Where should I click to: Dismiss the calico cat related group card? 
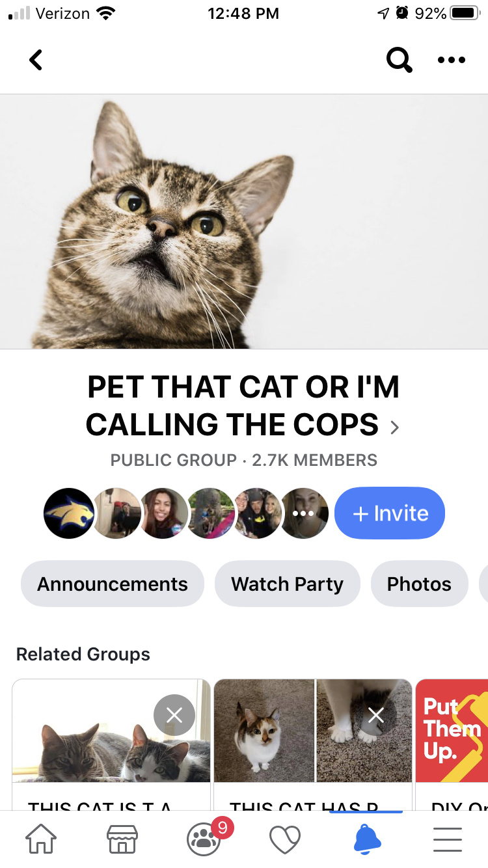point(376,716)
